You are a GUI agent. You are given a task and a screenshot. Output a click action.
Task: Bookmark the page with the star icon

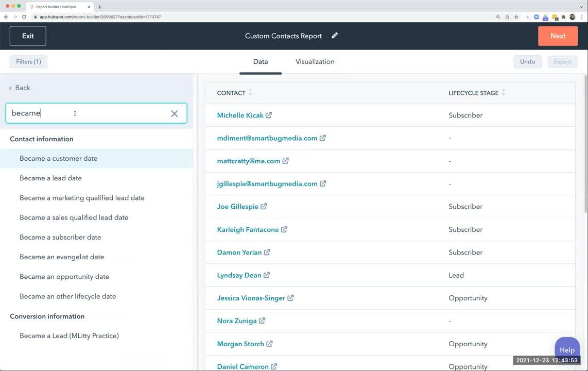pyautogui.click(x=516, y=17)
